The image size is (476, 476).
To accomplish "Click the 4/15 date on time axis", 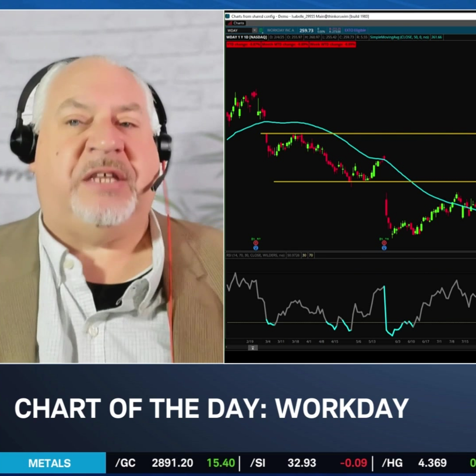I will pos(335,341).
